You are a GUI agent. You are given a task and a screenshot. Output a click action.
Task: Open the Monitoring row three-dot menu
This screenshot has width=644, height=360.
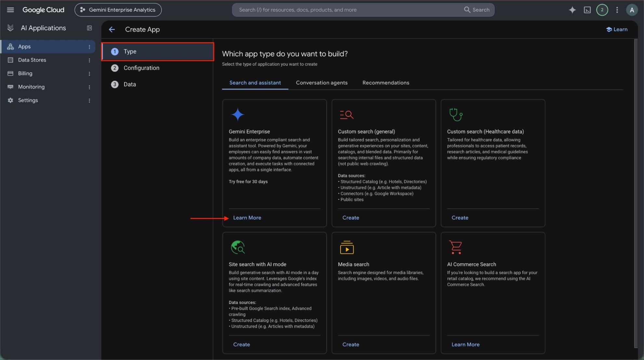pos(89,87)
